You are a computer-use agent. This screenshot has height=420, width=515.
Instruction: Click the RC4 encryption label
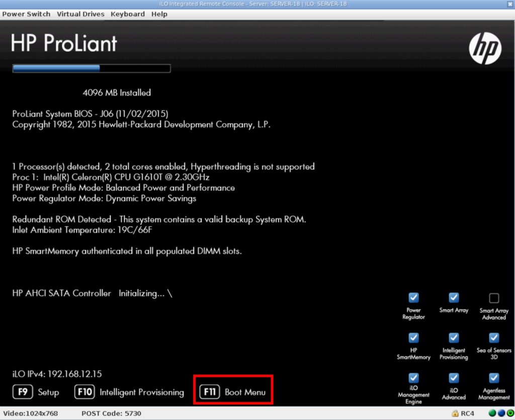pyautogui.click(x=467, y=413)
